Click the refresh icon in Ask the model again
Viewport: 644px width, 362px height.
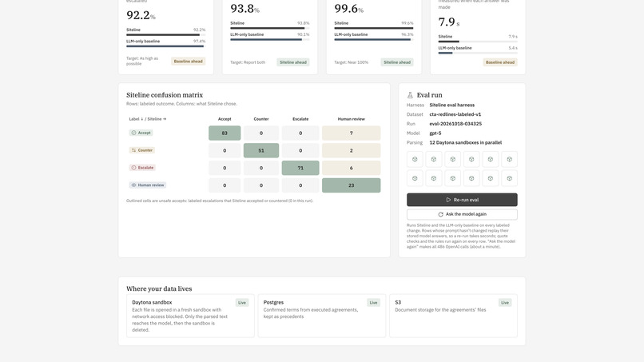click(441, 214)
